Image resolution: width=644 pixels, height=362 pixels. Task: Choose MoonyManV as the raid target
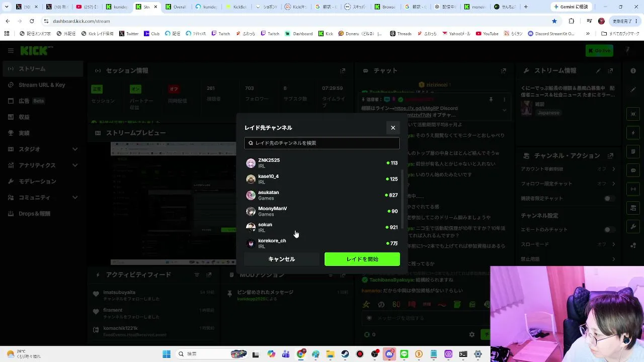pos(322,211)
